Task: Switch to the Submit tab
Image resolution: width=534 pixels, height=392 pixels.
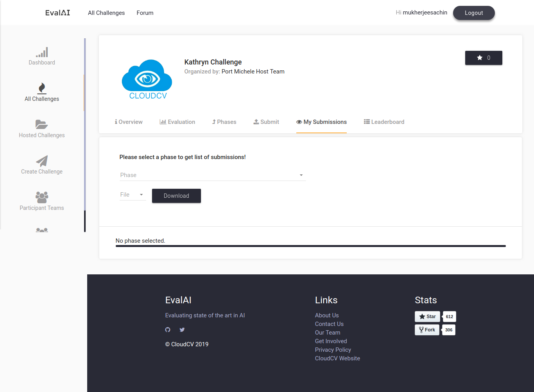Action: point(266,122)
